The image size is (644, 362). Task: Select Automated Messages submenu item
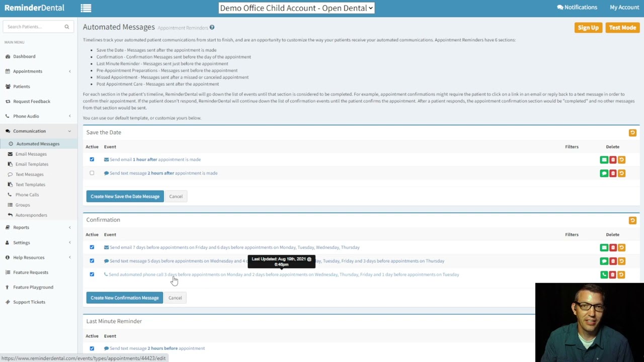tap(38, 144)
